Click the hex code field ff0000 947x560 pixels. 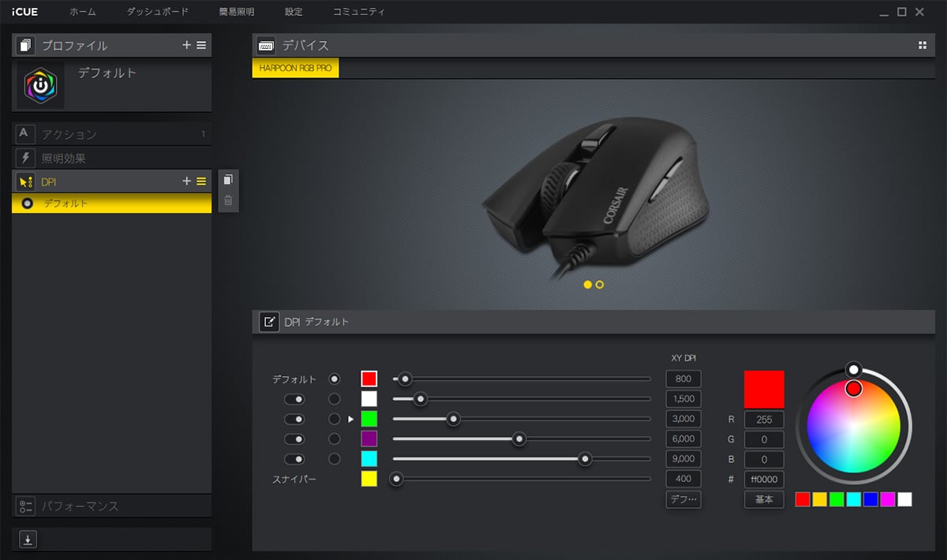(x=764, y=479)
